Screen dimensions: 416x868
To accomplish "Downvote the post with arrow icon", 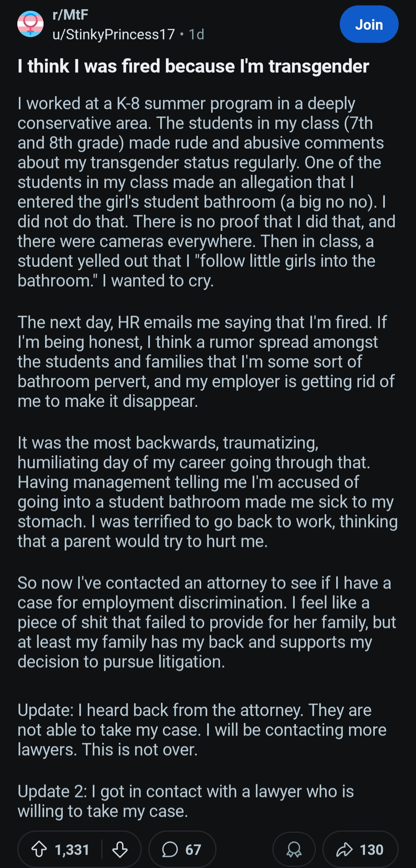I will coord(120,849).
